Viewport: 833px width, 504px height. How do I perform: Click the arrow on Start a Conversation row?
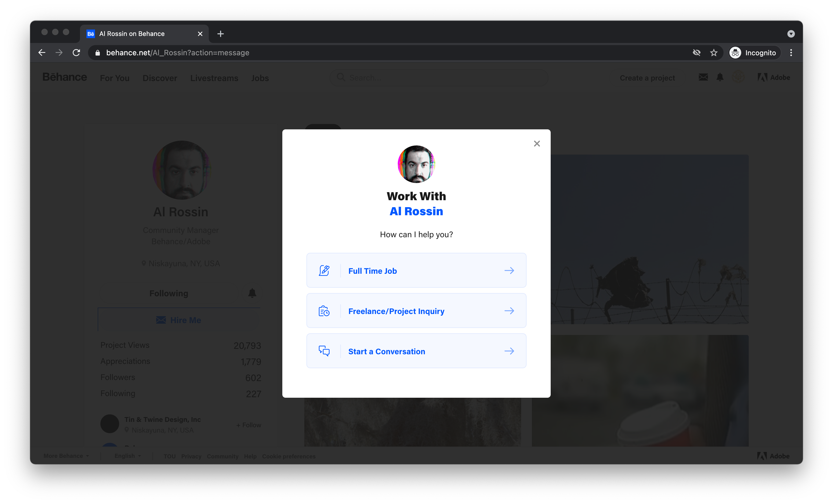509,351
